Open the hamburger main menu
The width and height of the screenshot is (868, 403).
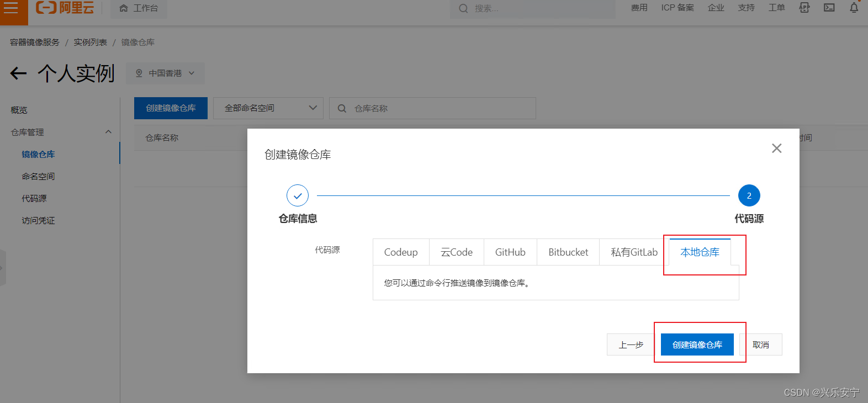click(x=12, y=9)
